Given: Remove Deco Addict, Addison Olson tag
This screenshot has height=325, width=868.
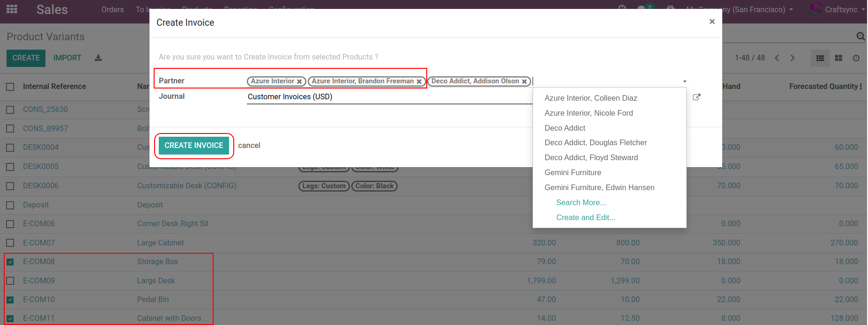Looking at the screenshot, I should click(524, 81).
